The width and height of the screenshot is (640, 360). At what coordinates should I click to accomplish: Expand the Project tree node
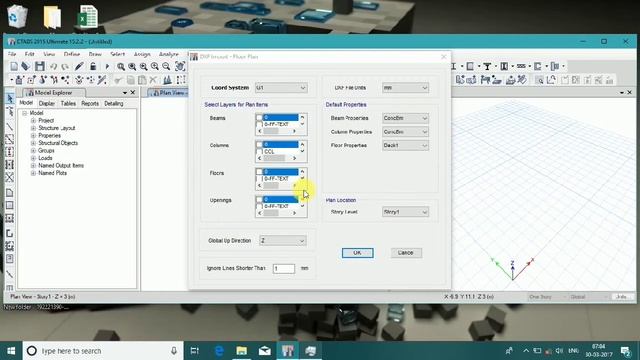point(33,121)
